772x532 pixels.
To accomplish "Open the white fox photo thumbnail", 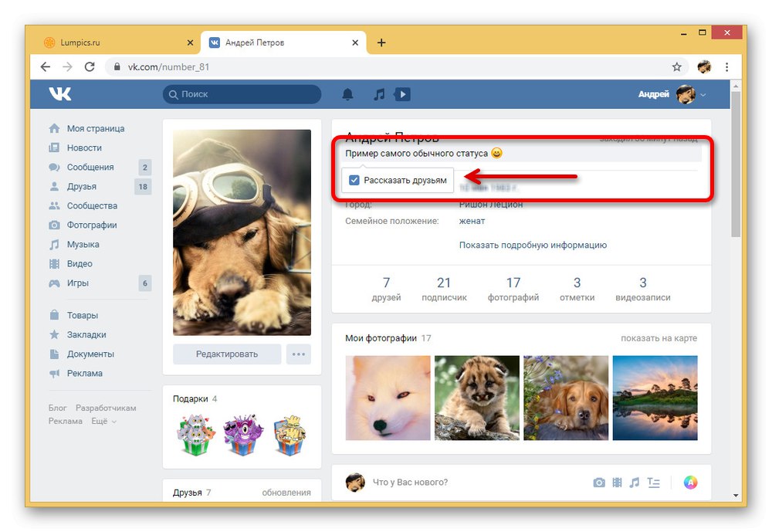I will [388, 398].
